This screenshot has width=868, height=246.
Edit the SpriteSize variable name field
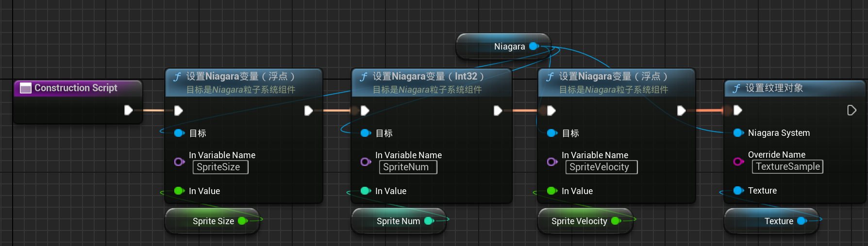[220, 167]
